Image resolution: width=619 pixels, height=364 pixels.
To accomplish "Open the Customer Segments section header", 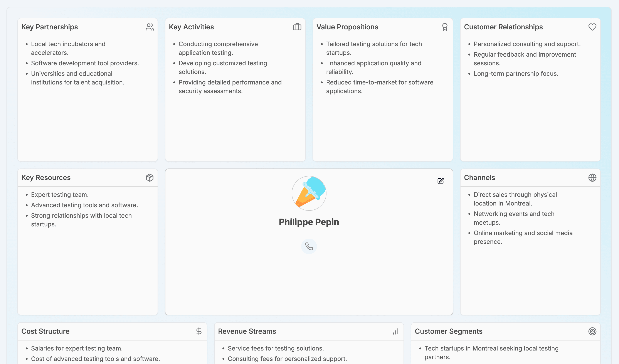I will click(x=449, y=331).
